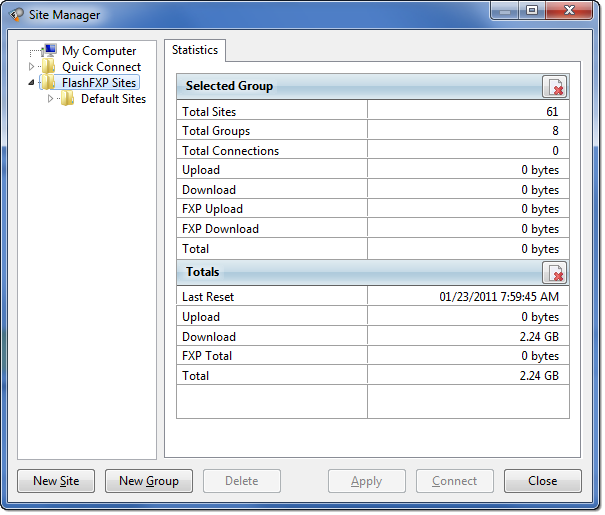Click the Total Connections label
Viewport: 605px width, 515px height.
point(232,152)
